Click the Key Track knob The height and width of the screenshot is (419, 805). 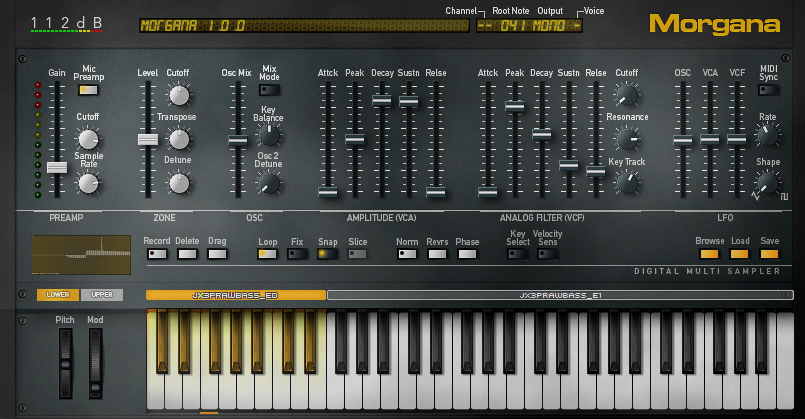pyautogui.click(x=627, y=183)
